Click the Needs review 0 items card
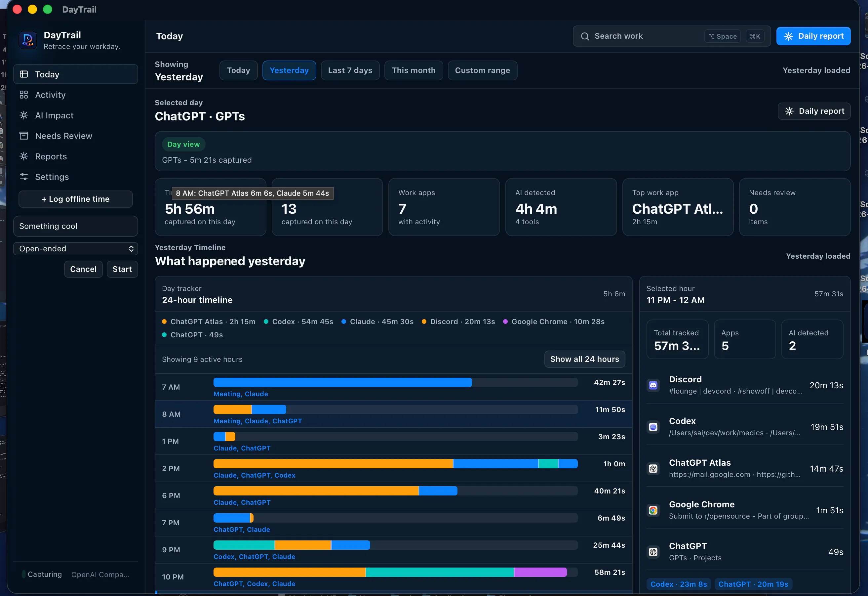Viewport: 868px width, 596px height. [795, 207]
